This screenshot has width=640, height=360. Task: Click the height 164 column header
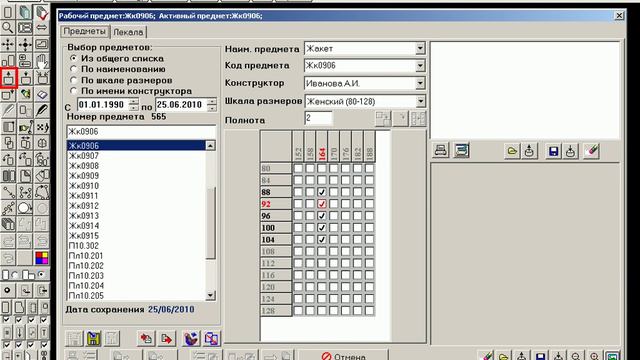click(322, 147)
